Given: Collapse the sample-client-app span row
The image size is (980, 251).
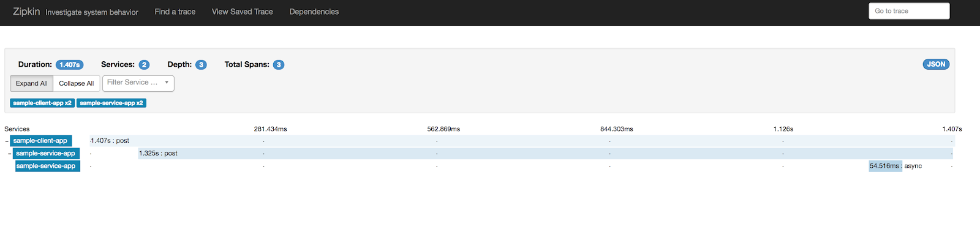Looking at the screenshot, I should tap(7, 141).
